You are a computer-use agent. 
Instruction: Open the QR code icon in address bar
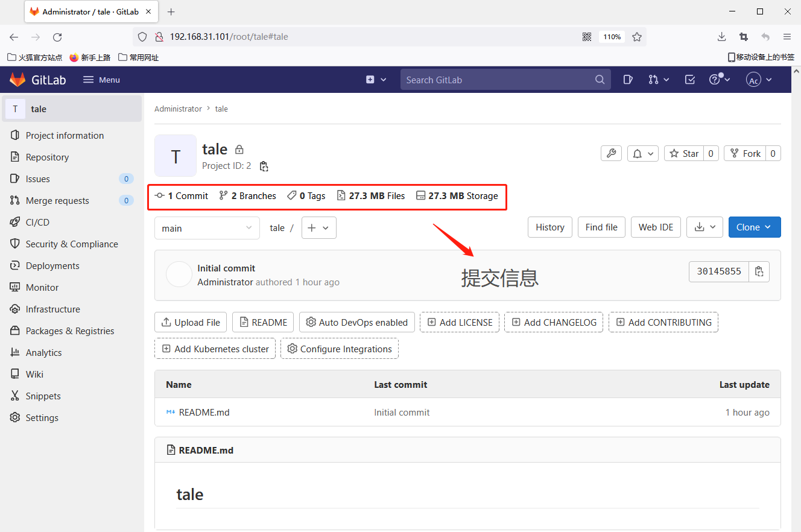(587, 37)
